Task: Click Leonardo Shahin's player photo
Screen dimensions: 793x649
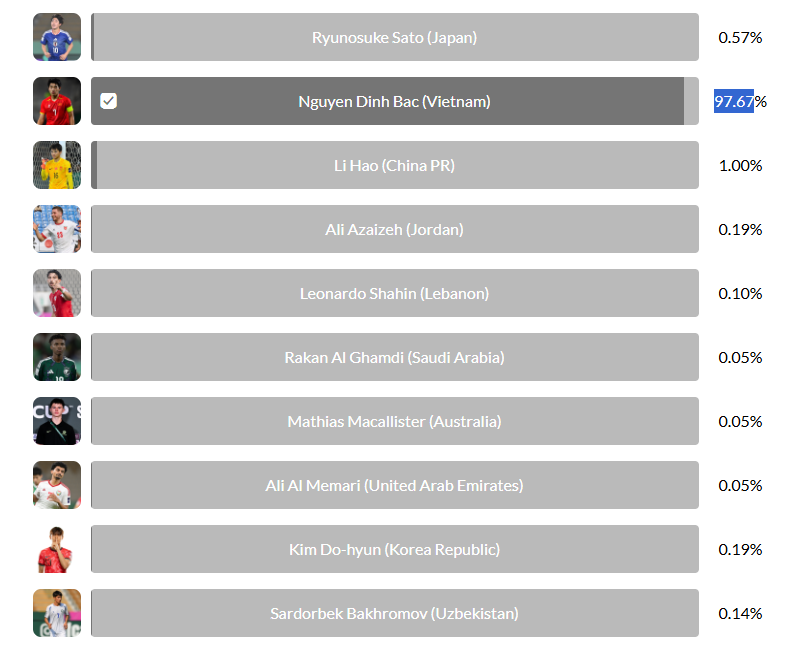Action: [x=56, y=293]
